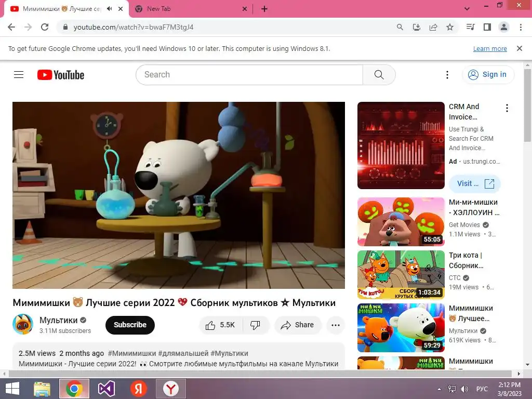Show hidden tray icons arrow

coord(439,389)
